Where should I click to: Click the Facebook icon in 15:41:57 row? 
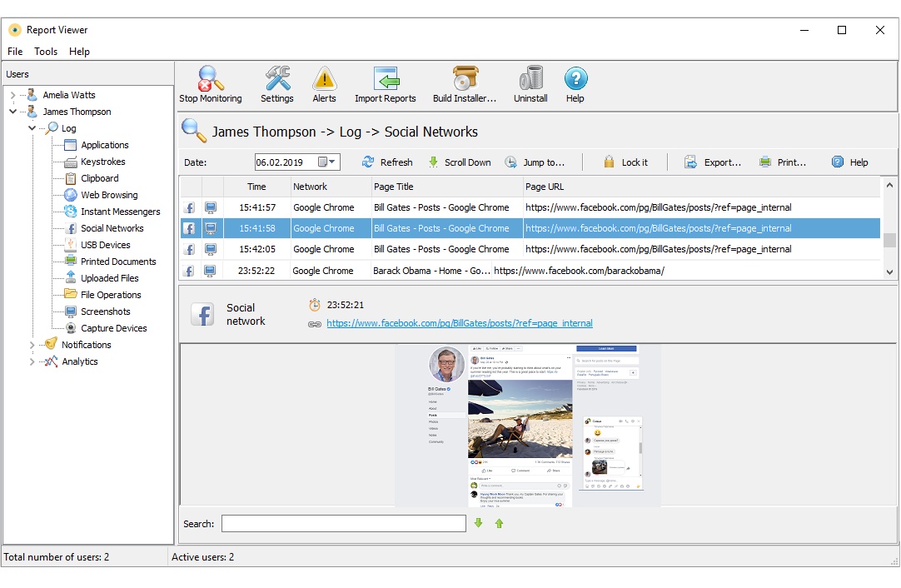click(x=189, y=207)
